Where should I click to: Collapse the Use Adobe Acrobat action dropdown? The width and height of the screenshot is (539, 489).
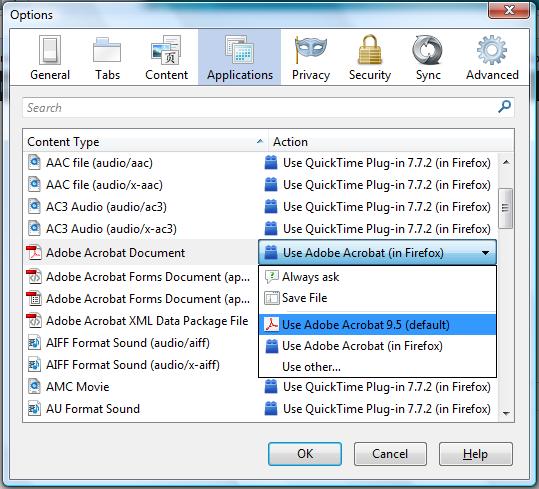(x=377, y=253)
